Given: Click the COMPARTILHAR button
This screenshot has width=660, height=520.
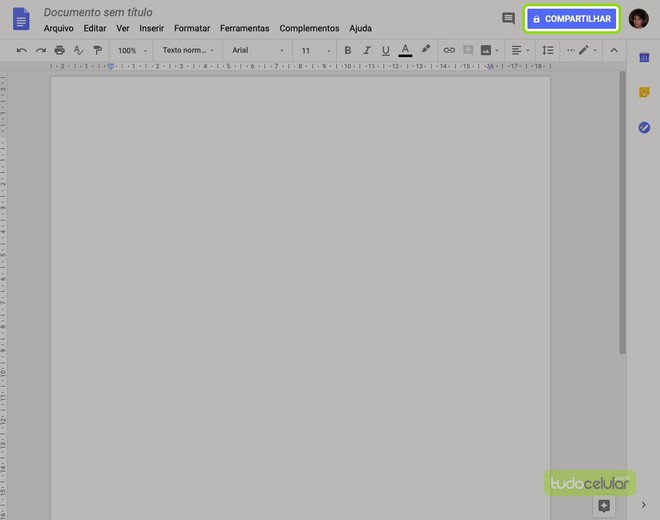Looking at the screenshot, I should tap(571, 19).
